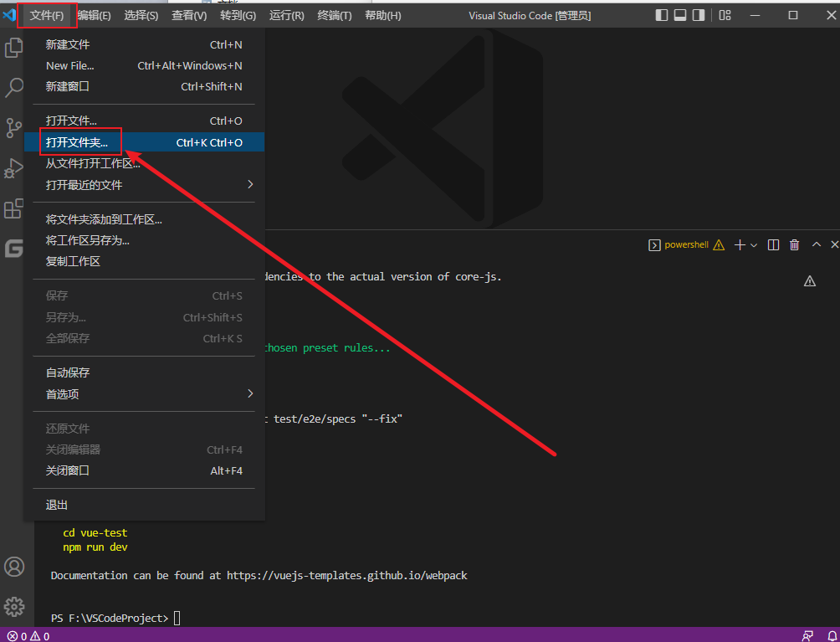Toggle 自动保存 in File menu
This screenshot has width=840, height=642.
pyautogui.click(x=144, y=372)
